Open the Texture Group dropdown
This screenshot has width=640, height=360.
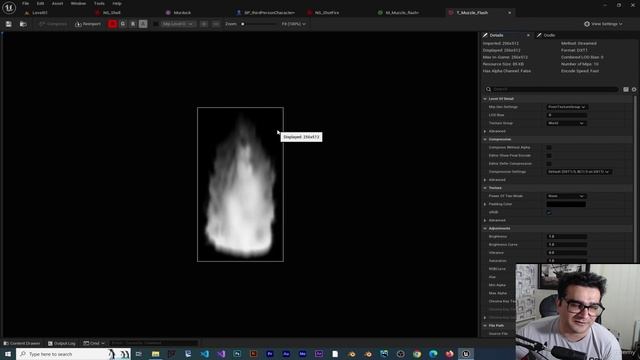click(566, 123)
